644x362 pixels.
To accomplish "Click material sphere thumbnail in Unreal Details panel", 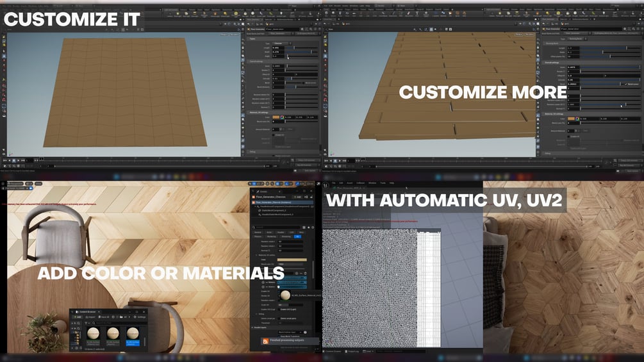I will pos(285,295).
